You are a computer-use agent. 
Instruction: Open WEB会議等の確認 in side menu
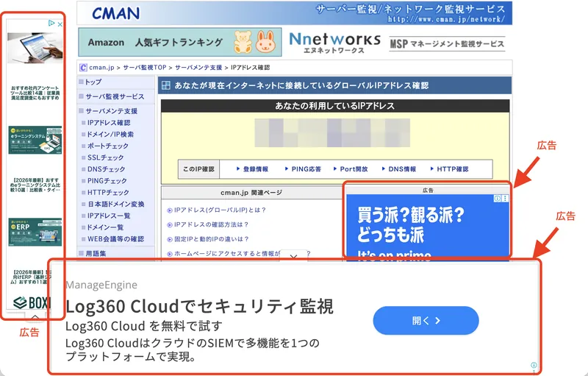115,239
